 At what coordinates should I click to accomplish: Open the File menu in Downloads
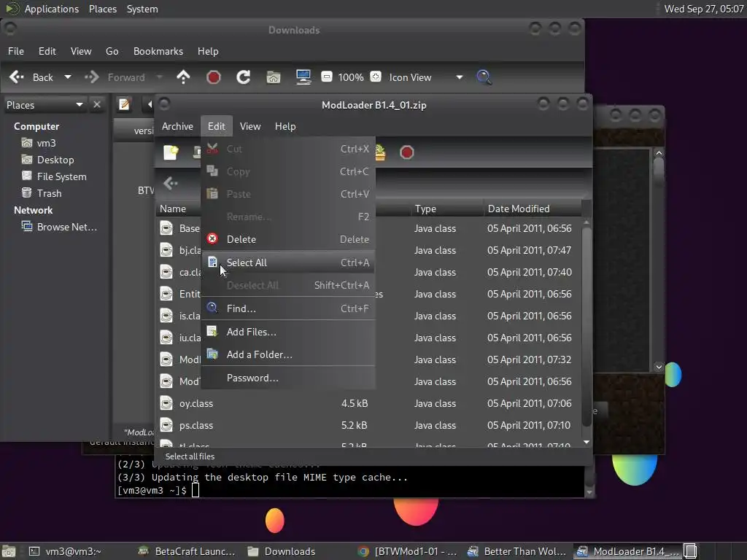point(16,52)
